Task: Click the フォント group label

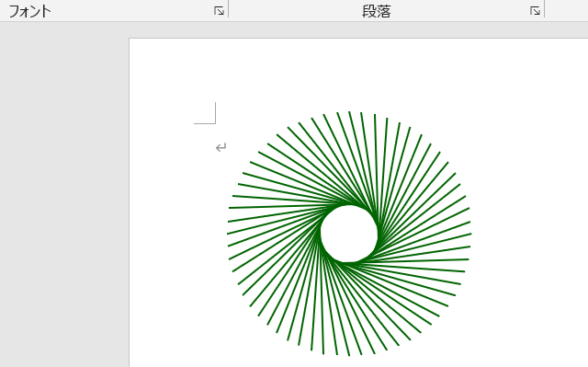Action: click(x=29, y=11)
